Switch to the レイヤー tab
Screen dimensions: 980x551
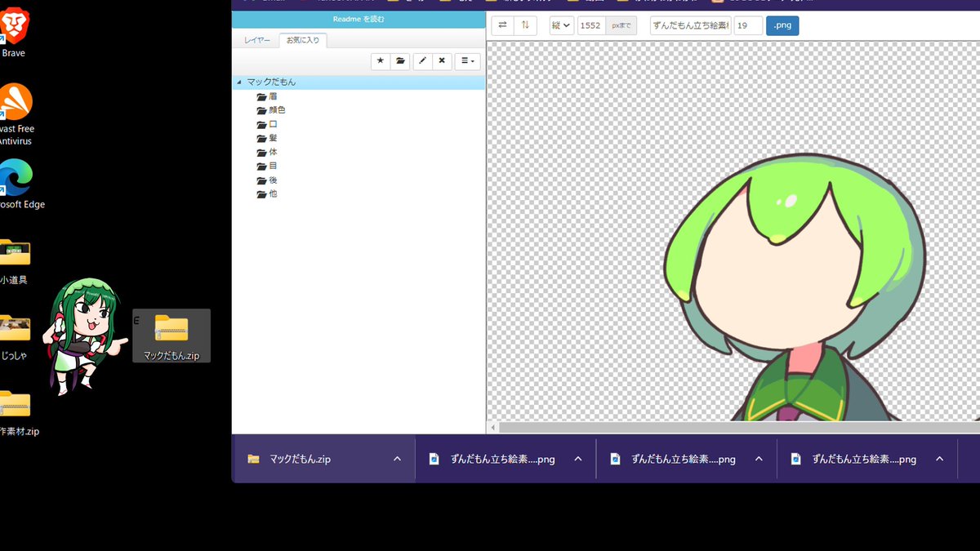pyautogui.click(x=257, y=40)
